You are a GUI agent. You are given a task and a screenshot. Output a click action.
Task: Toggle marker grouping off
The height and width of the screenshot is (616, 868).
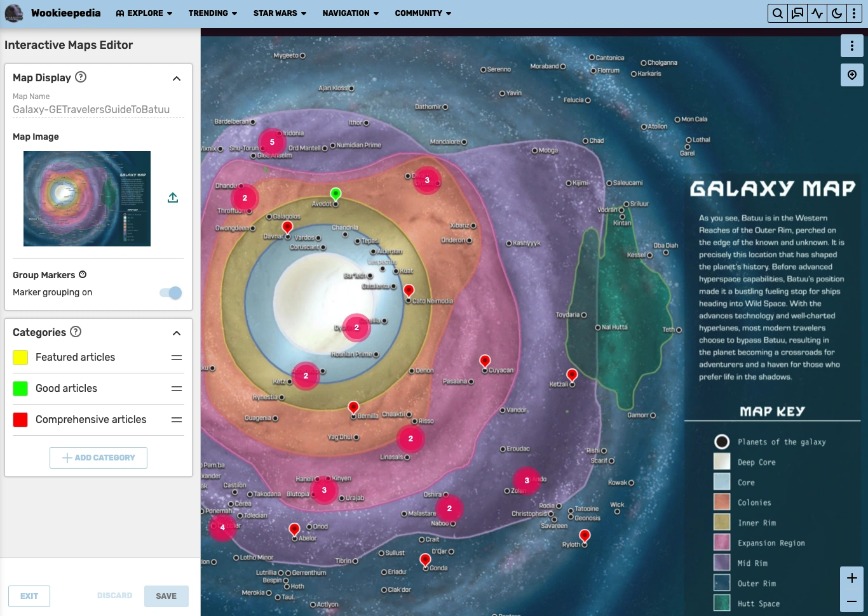tap(170, 293)
